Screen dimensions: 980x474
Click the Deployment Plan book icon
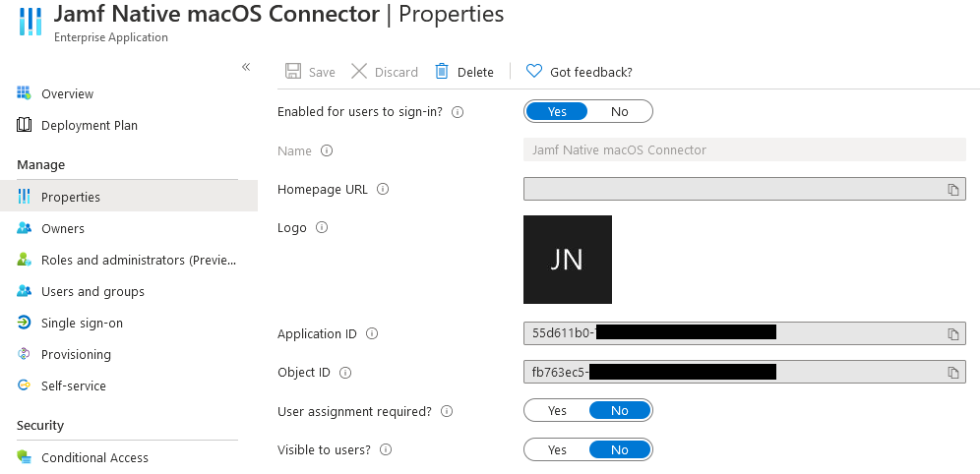click(x=24, y=125)
